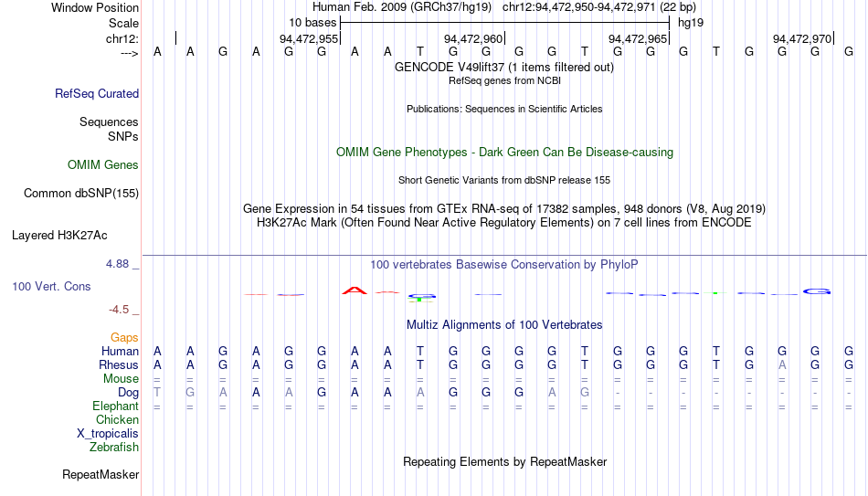Click the 94,472,970 ruler position
The width and height of the screenshot is (868, 496).
pos(802,38)
